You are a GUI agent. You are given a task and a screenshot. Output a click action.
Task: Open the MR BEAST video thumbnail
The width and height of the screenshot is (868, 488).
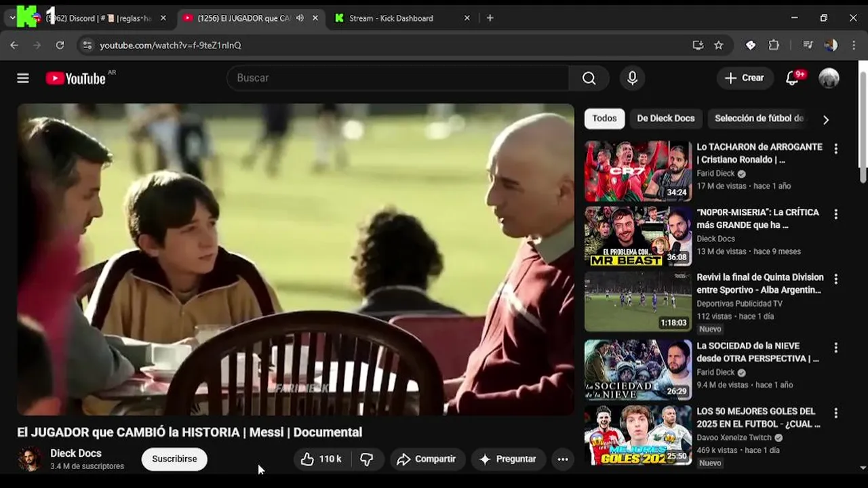[638, 236]
